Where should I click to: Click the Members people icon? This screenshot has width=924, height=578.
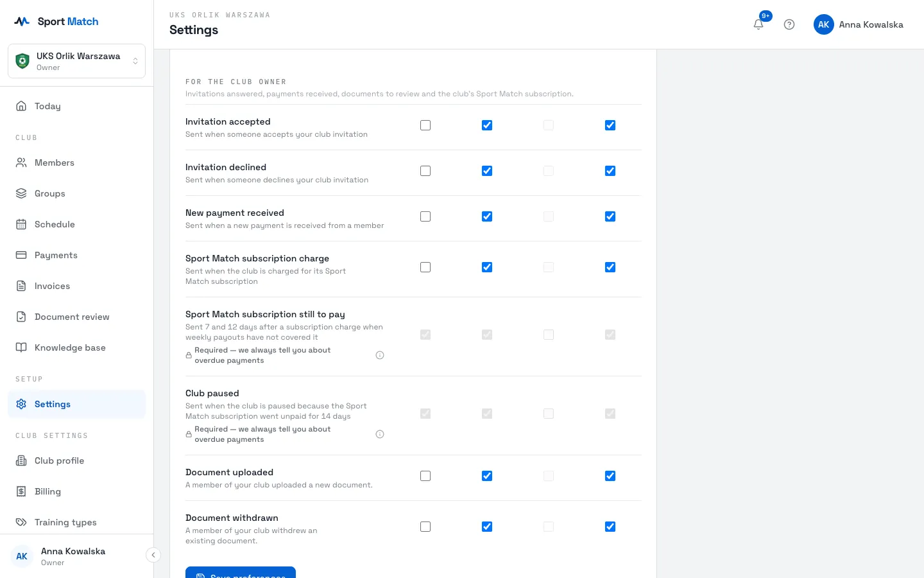pyautogui.click(x=21, y=162)
